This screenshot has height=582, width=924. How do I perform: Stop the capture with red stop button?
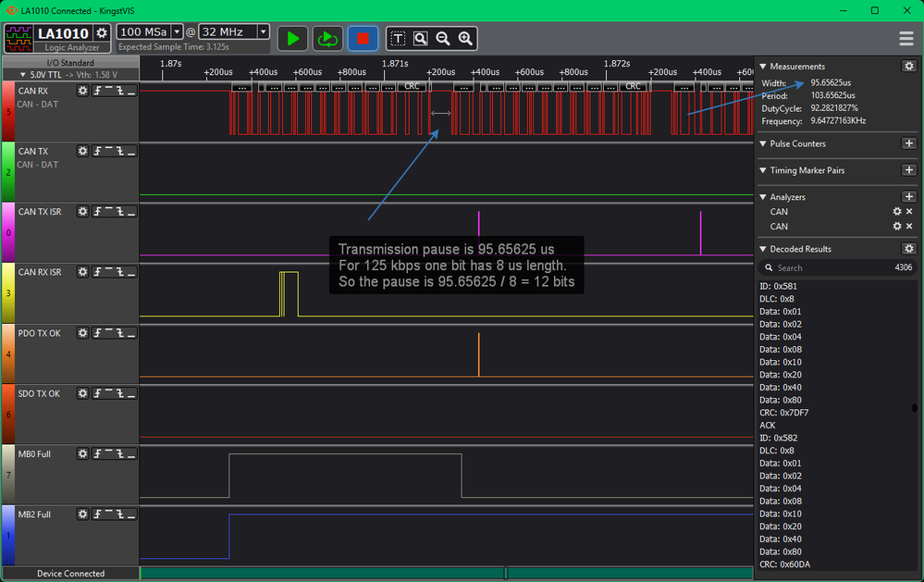tap(363, 39)
